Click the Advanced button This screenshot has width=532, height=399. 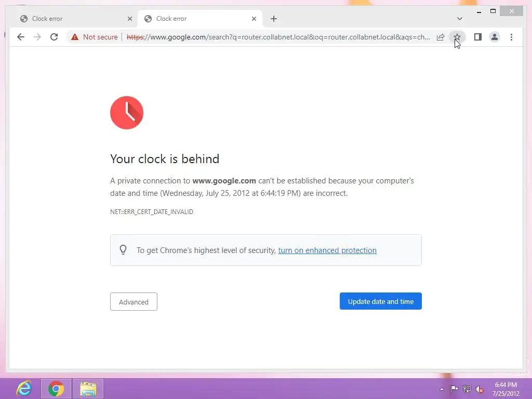click(134, 302)
